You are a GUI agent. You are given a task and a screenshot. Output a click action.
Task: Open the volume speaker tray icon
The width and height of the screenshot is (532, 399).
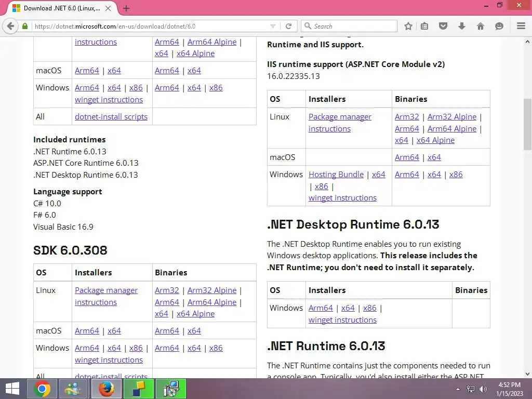483,389
